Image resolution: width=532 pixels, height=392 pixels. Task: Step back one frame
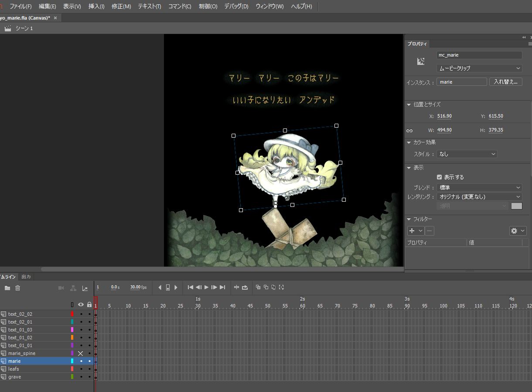[198, 287]
